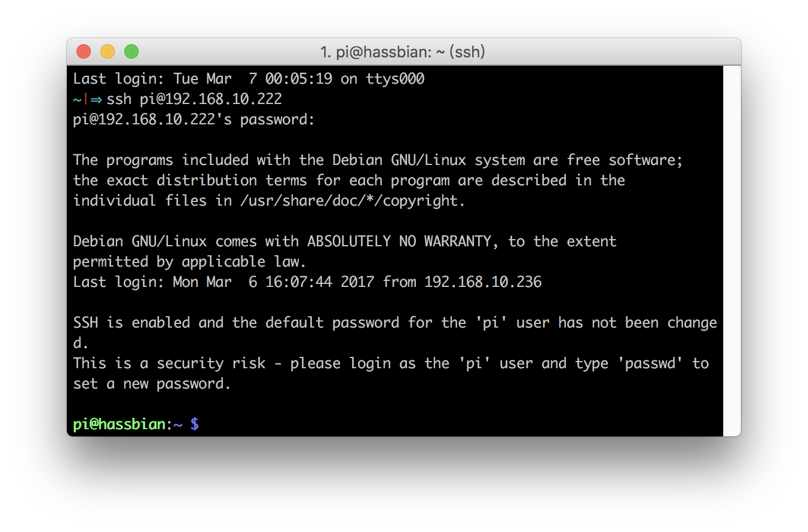Click the IP address 192.168.10.236
Image resolution: width=808 pixels, height=532 pixels.
click(483, 282)
